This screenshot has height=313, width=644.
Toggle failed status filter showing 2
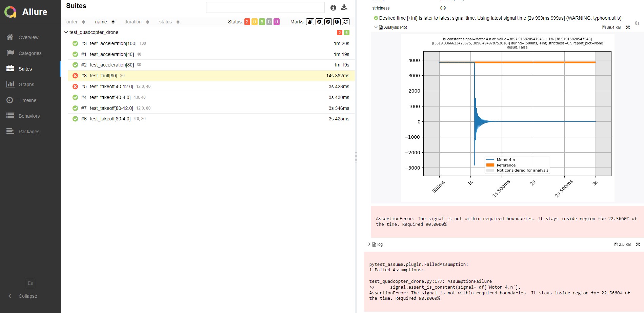click(247, 22)
